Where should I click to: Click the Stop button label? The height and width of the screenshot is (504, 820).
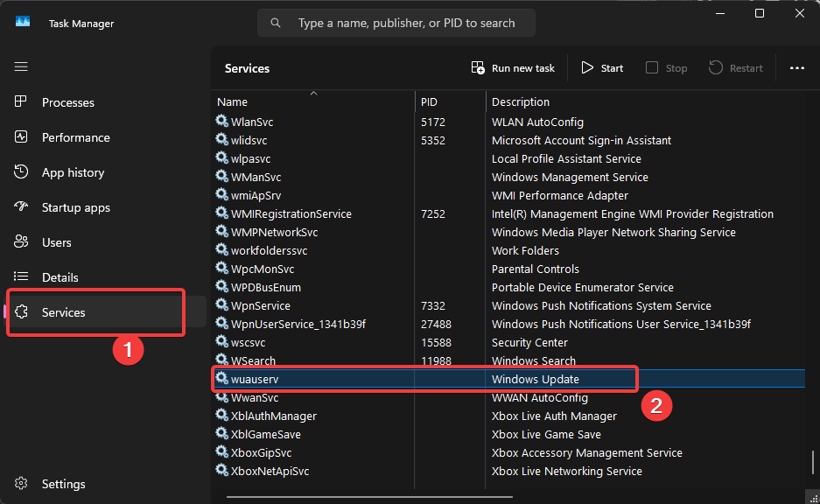click(x=676, y=68)
